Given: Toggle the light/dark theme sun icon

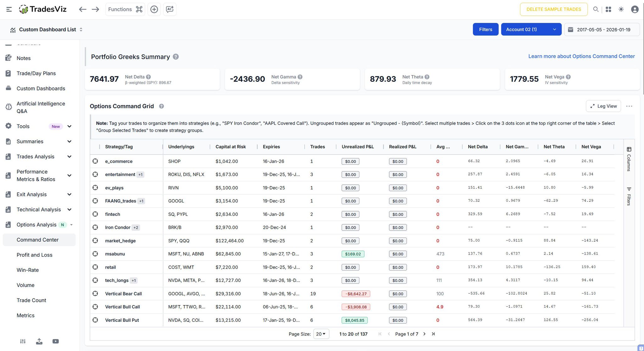Looking at the screenshot, I should coord(621,9).
